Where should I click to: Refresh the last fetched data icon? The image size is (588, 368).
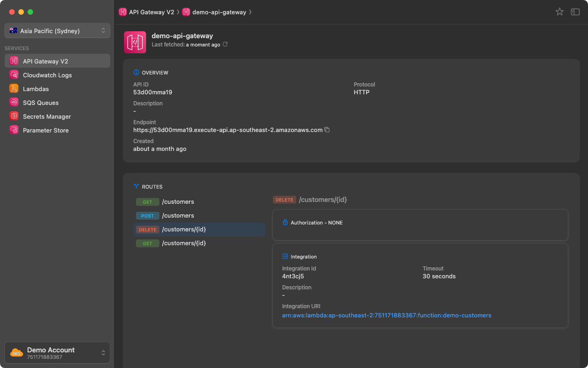[x=225, y=45]
